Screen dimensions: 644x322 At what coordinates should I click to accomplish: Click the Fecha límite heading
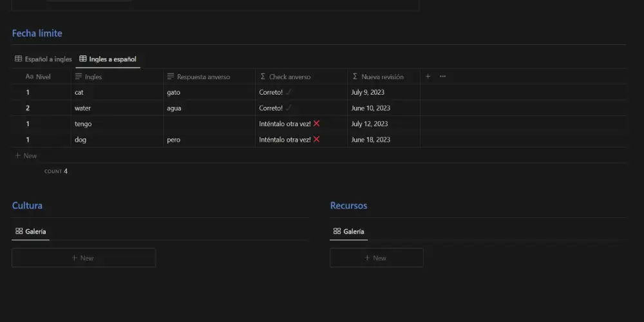coord(37,33)
